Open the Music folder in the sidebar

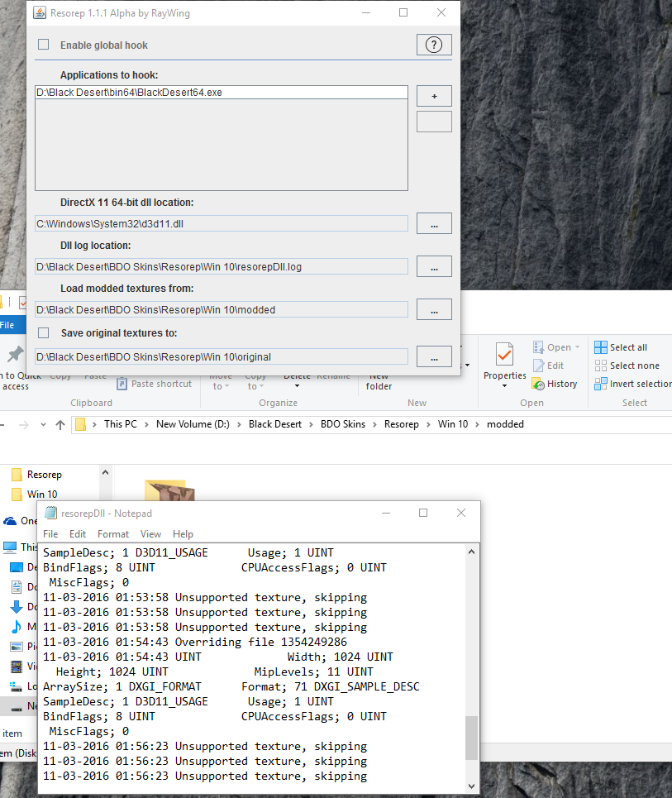point(16,626)
